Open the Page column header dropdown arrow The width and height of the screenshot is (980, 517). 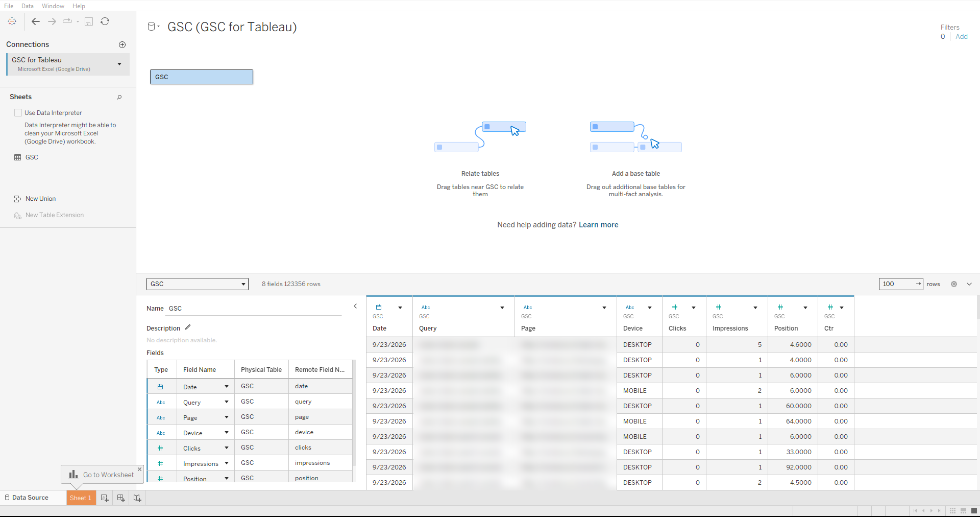(604, 308)
